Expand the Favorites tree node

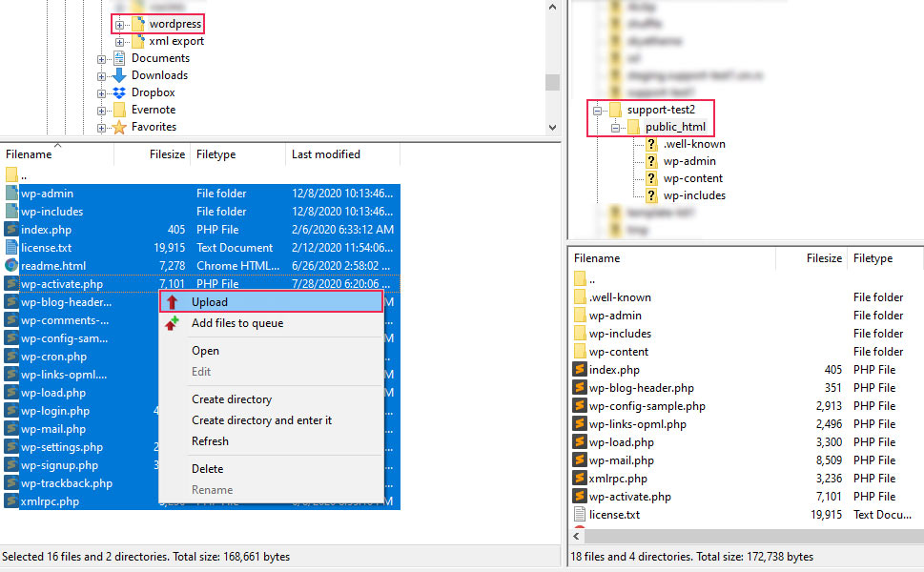coord(101,128)
